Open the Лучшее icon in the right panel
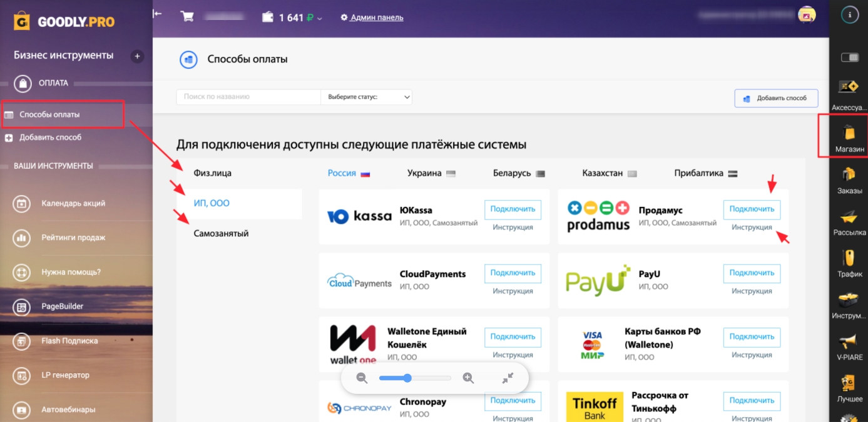The image size is (868, 422). click(849, 383)
